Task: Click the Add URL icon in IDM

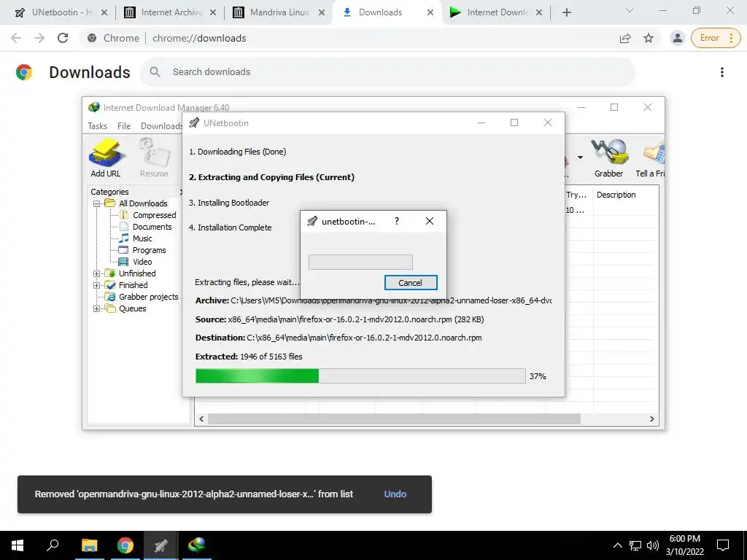Action: 106,157
